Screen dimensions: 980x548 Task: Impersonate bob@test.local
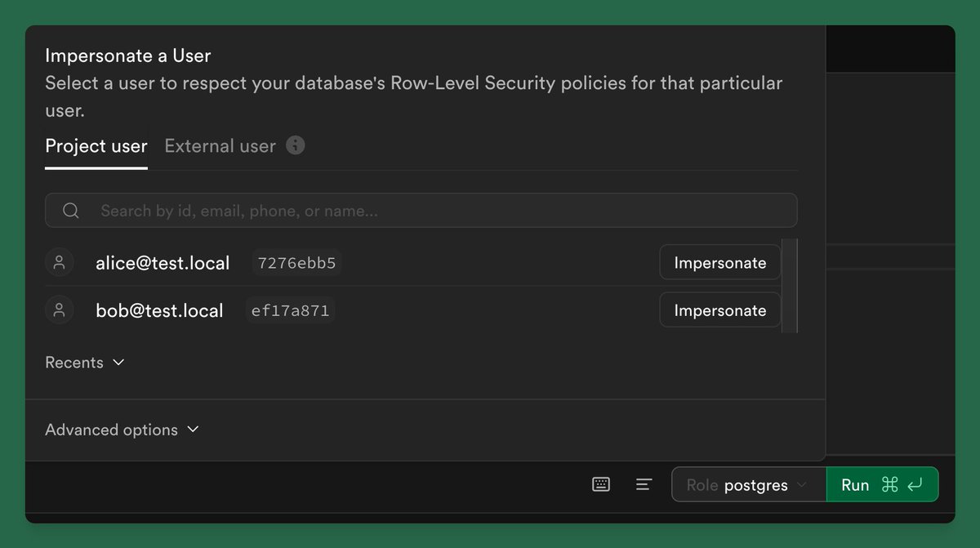point(720,310)
